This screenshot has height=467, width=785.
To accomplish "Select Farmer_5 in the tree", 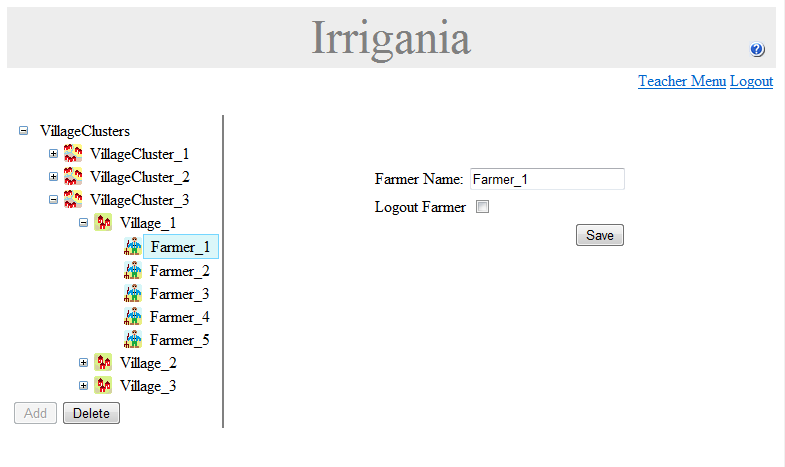I will [179, 340].
